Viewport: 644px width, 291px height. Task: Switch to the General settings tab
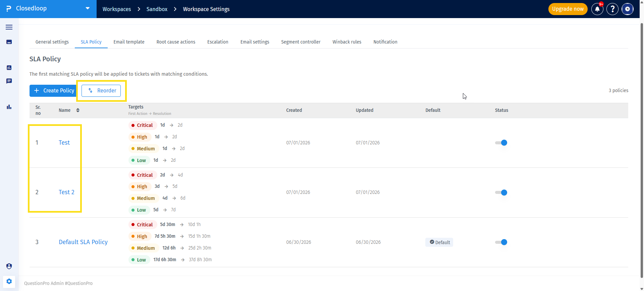click(52, 42)
